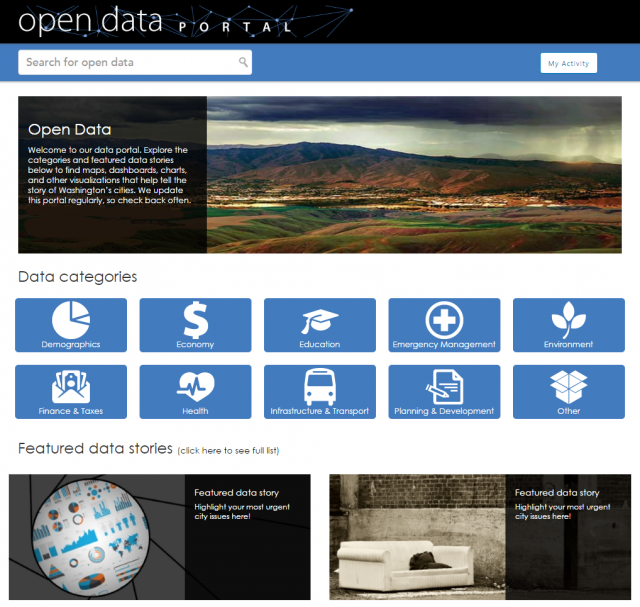
Task: Select the Other open box tile
Action: tap(569, 392)
